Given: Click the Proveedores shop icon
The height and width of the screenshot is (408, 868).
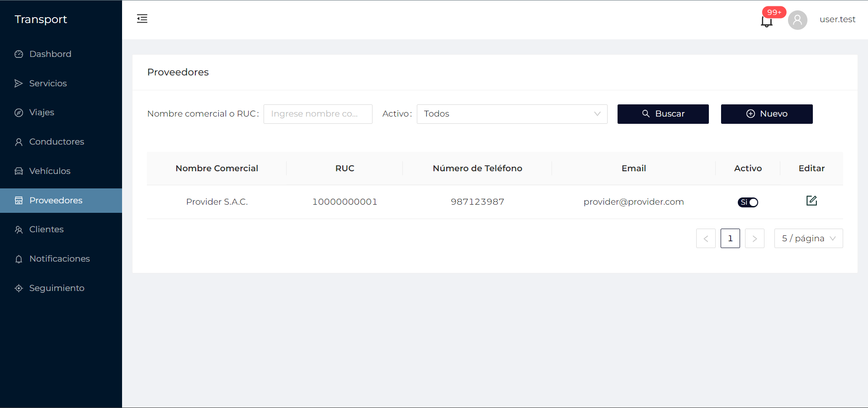Looking at the screenshot, I should tap(19, 200).
